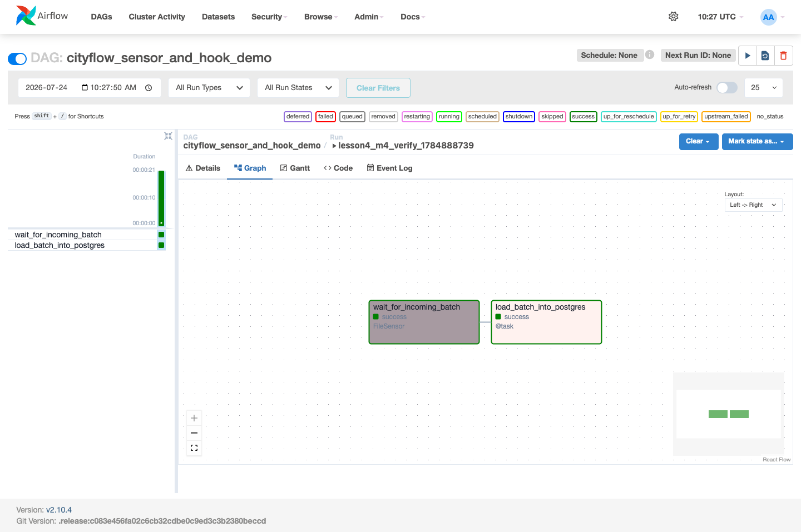Open the All Run Types dropdown
Viewport: 801px width, 532px height.
tap(209, 88)
